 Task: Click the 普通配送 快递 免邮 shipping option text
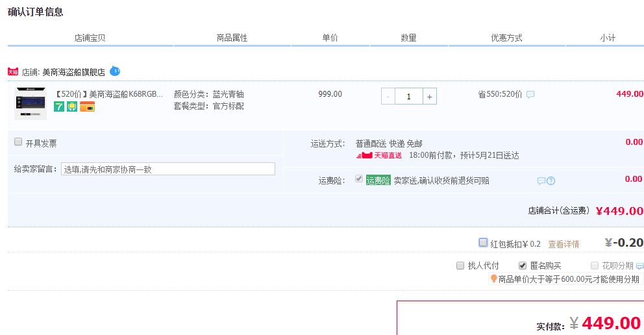[389, 143]
